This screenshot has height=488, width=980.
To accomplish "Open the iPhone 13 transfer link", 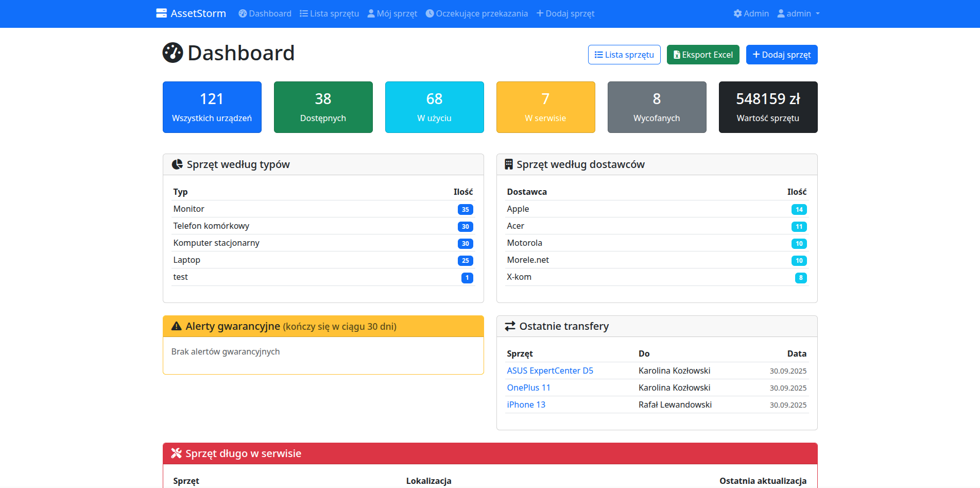I will coord(526,405).
